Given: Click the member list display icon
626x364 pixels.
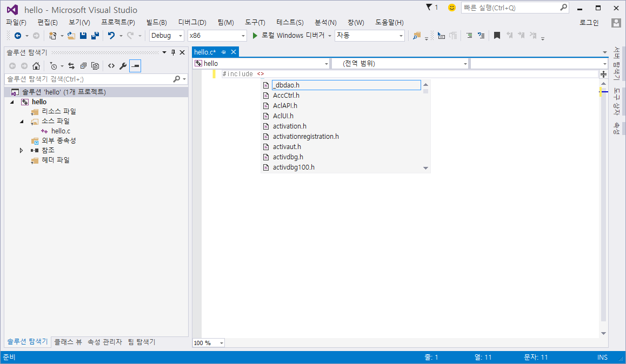Looking at the screenshot, I should [x=441, y=36].
